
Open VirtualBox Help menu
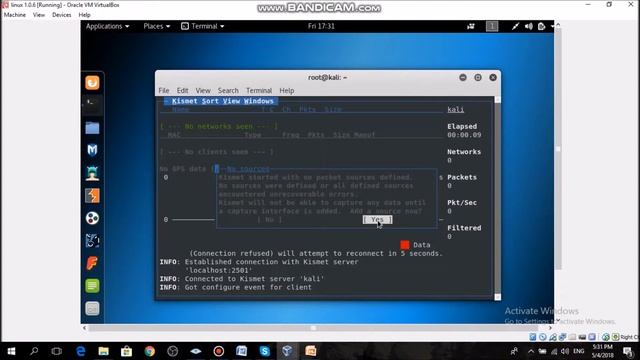click(x=84, y=15)
